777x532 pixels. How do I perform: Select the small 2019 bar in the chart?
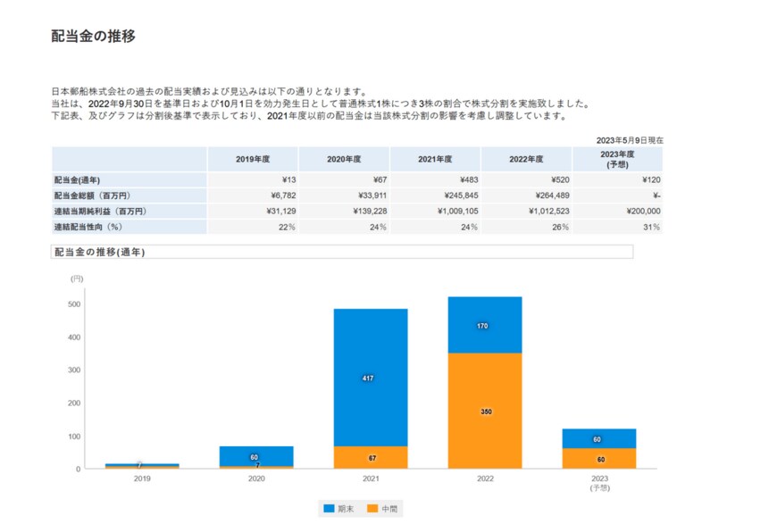[x=143, y=463]
